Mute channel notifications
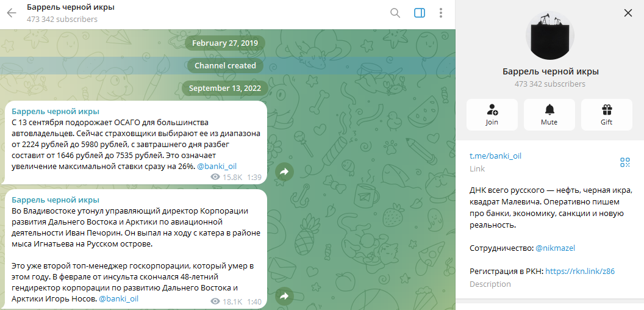 tap(549, 115)
